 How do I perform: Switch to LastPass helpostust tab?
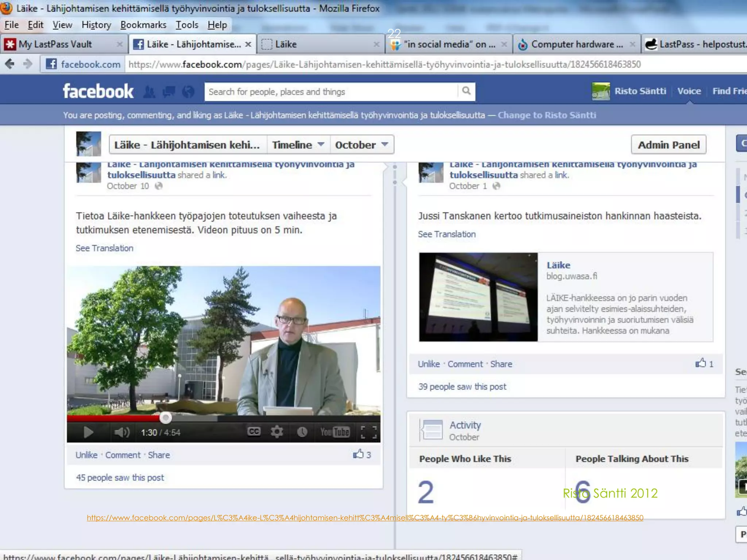point(695,44)
